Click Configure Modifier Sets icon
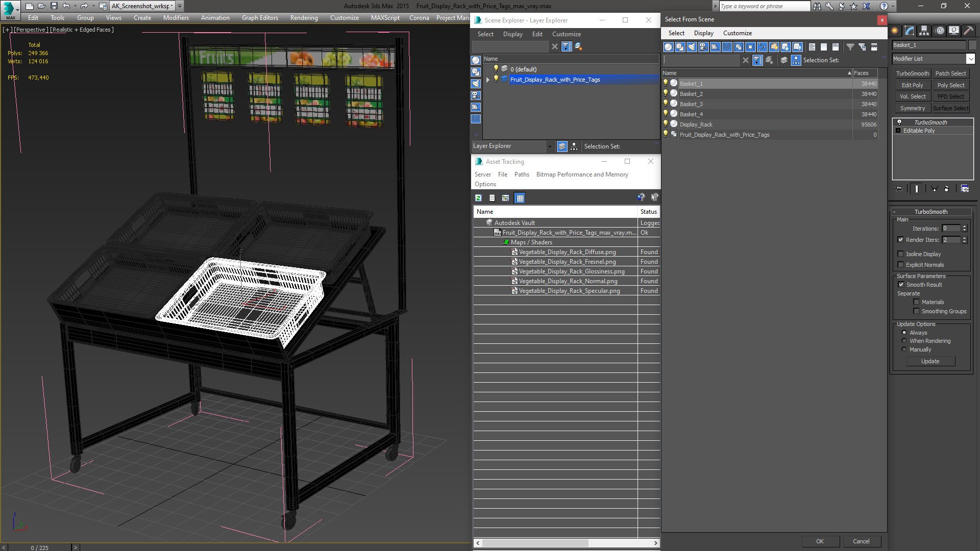This screenshot has height=551, width=980. pyautogui.click(x=965, y=189)
